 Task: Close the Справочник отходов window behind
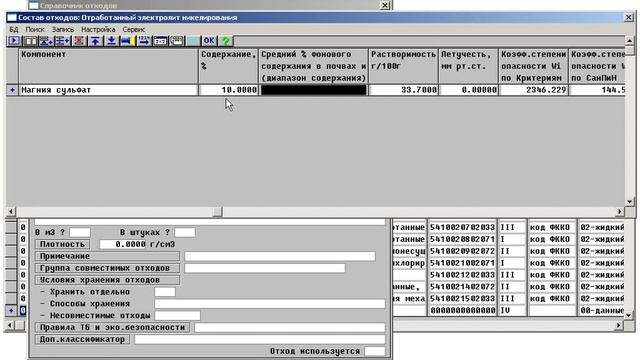pyautogui.click(x=385, y=5)
